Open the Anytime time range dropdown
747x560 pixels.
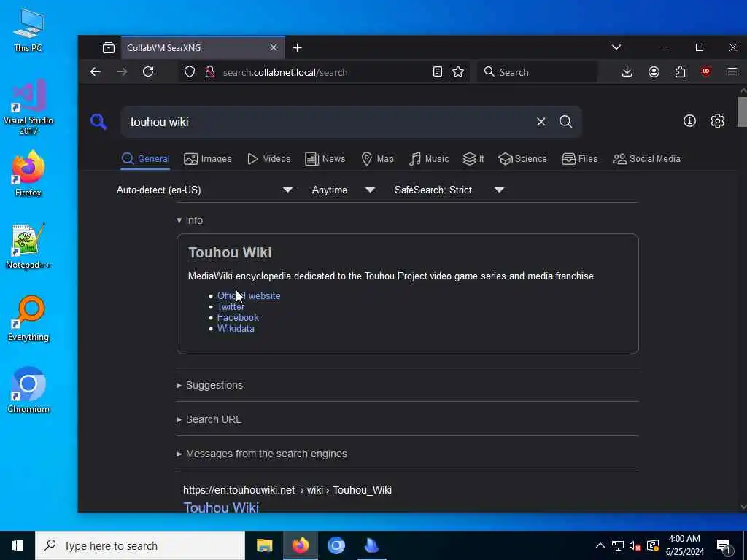(343, 190)
